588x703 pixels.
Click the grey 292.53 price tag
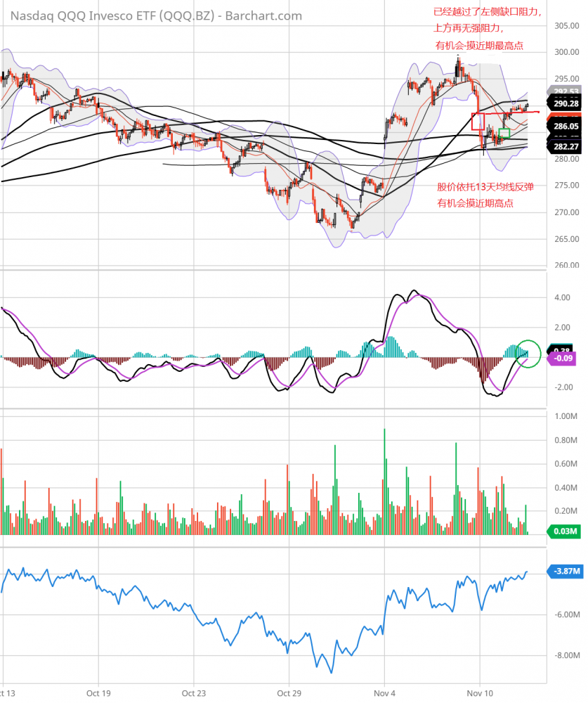[565, 91]
